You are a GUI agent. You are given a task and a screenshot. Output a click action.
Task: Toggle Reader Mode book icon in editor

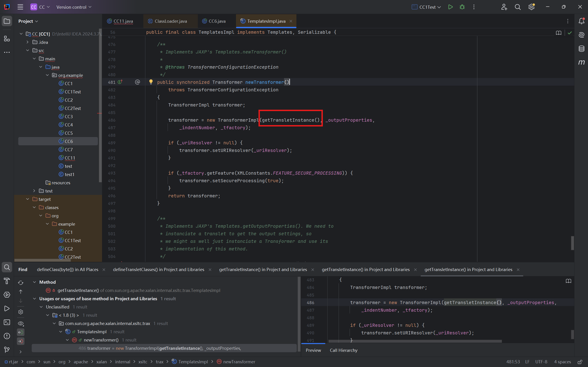tap(559, 33)
